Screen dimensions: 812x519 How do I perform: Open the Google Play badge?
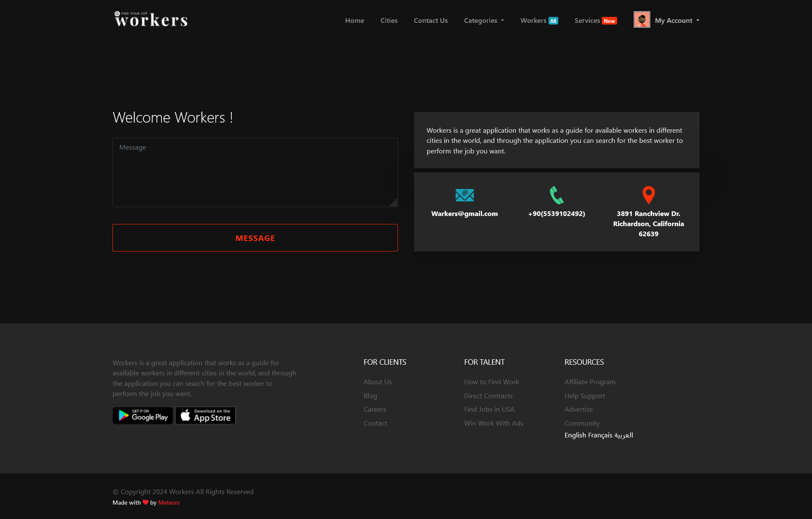[143, 415]
